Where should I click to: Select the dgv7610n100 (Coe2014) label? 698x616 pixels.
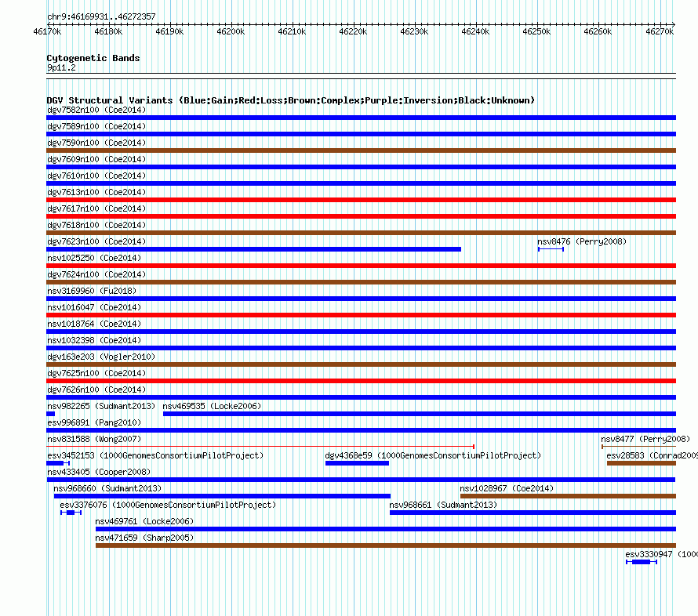(96, 176)
